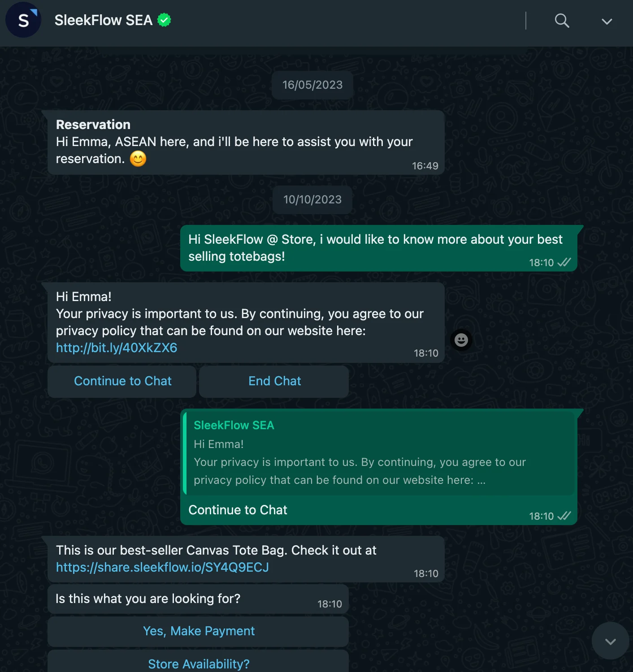633x672 pixels.
Task: Click the verified badge beside SleekFlow SEA
Action: [x=164, y=20]
